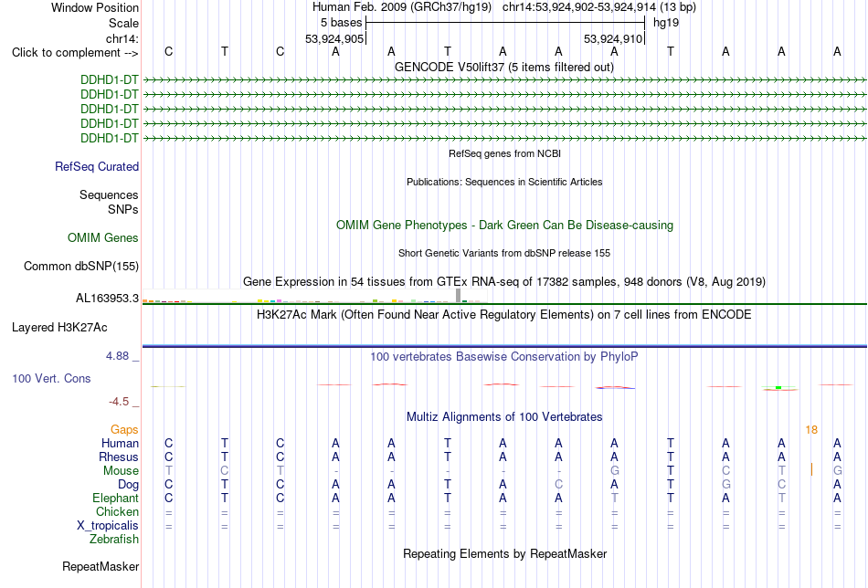The width and height of the screenshot is (868, 588).
Task: Click the 4.88 upper conservation scale value
Action: click(x=117, y=356)
